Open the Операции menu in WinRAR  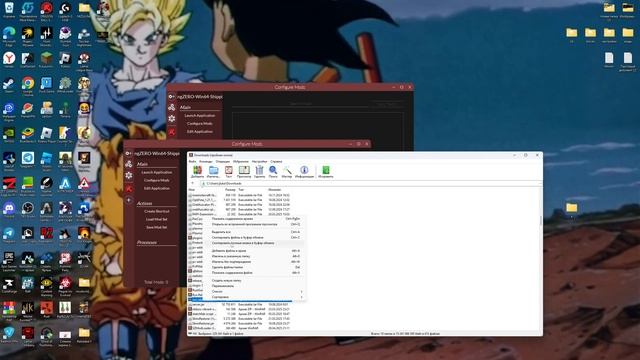pos(223,162)
